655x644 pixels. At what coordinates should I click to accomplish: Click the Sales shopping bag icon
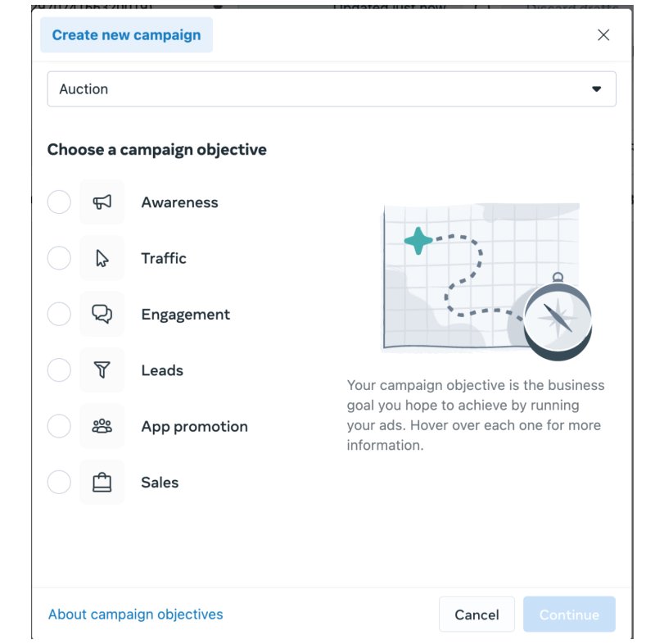pos(102,483)
